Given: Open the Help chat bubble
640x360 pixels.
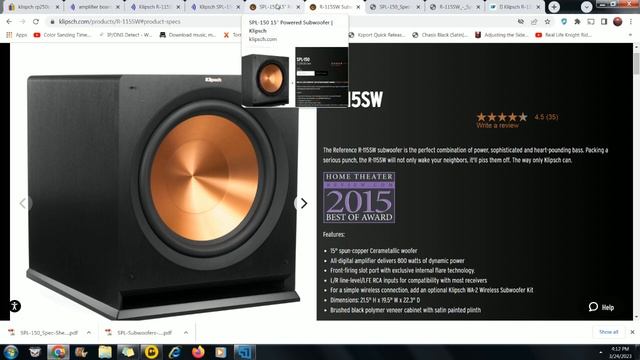Looking at the screenshot, I should (x=601, y=307).
